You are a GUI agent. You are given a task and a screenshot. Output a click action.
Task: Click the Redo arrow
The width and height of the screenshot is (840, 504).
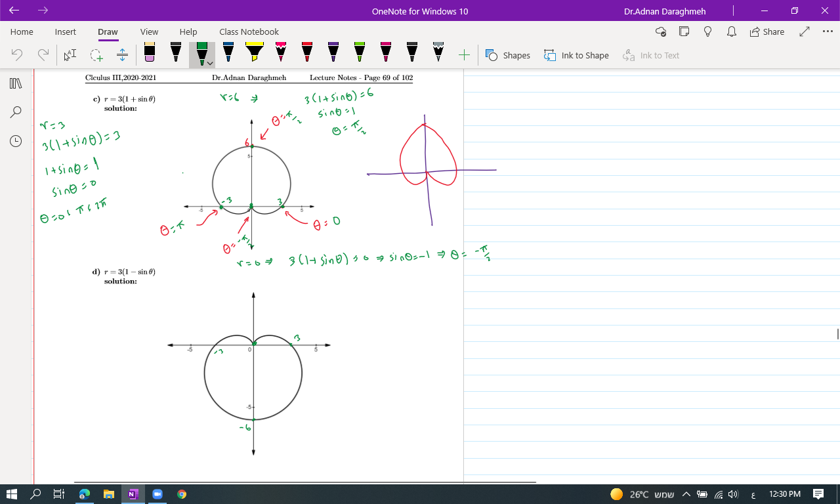click(x=43, y=55)
